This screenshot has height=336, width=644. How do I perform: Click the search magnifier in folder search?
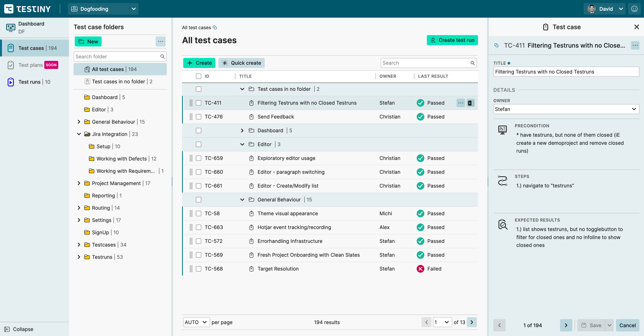163,57
